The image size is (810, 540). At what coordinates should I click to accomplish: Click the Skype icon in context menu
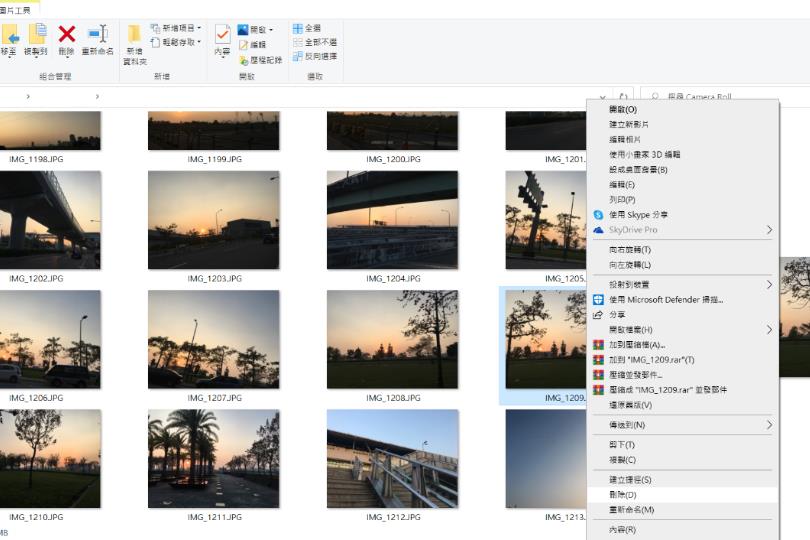coord(598,214)
